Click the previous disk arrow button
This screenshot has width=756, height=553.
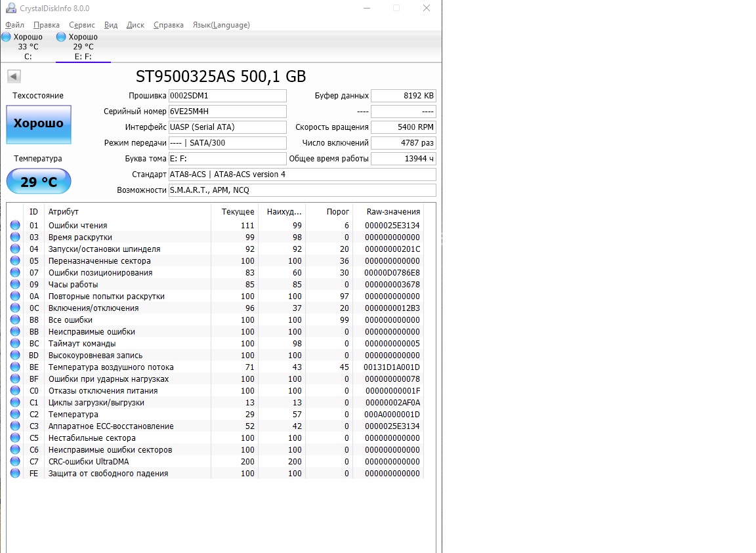pos(14,76)
